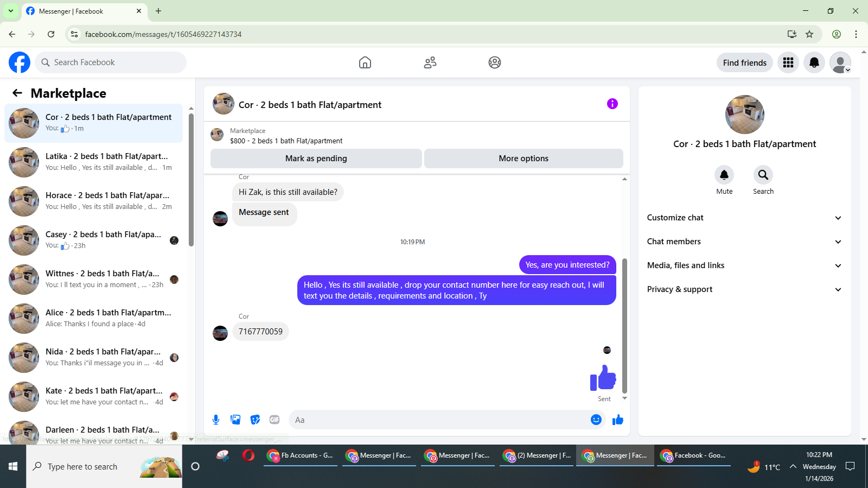Open the notifications bell in header
This screenshot has height=488, width=868.
coord(814,62)
